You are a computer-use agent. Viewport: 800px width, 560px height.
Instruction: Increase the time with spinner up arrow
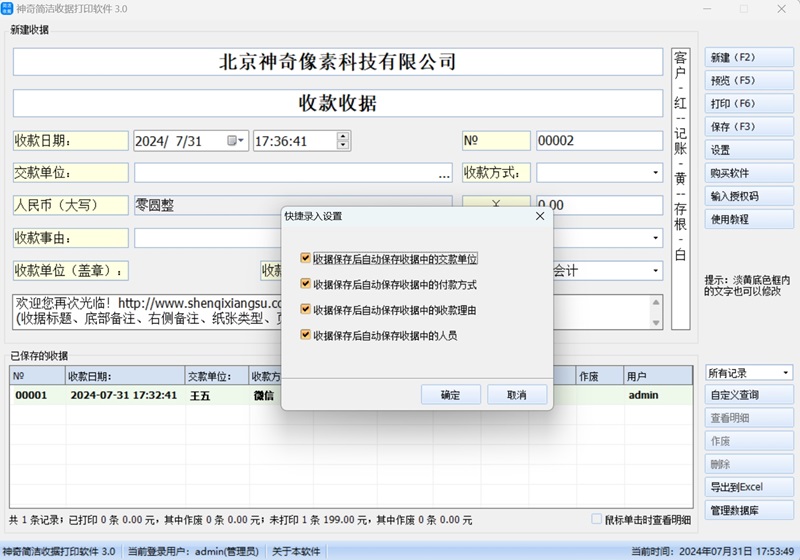343,137
